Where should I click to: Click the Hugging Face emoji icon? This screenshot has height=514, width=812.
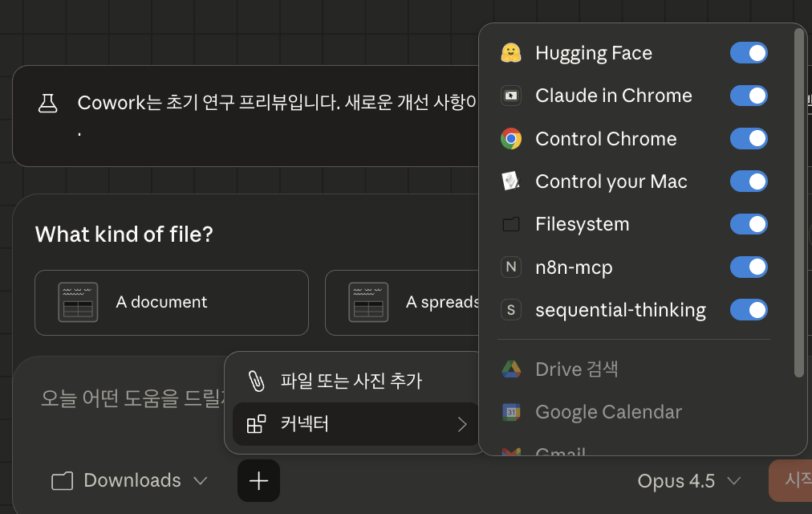click(x=510, y=53)
